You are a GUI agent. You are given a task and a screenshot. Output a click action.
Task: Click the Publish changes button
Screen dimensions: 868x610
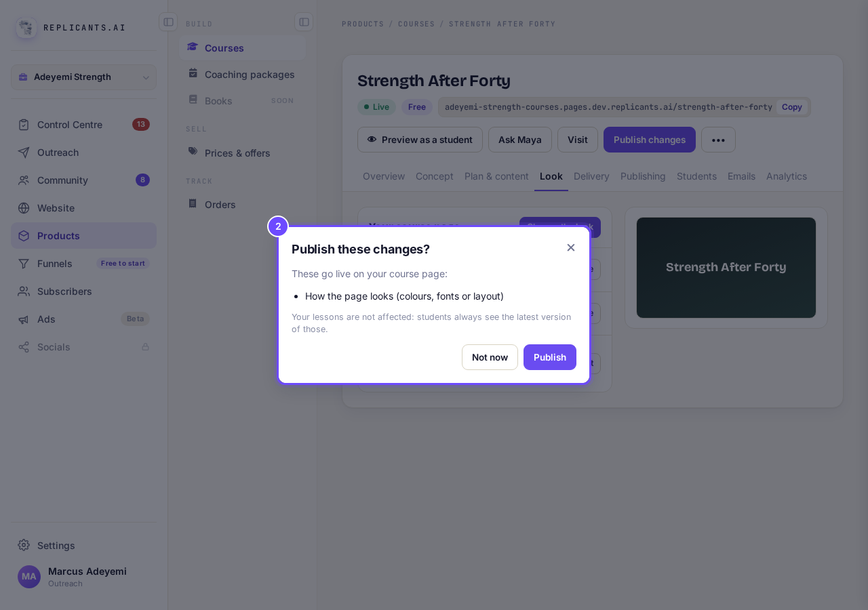coord(650,140)
